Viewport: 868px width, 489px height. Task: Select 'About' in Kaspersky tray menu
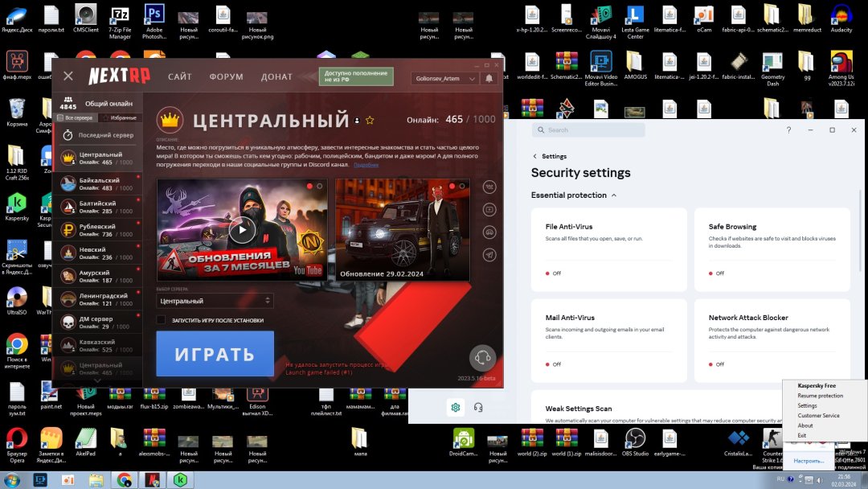[805, 426]
